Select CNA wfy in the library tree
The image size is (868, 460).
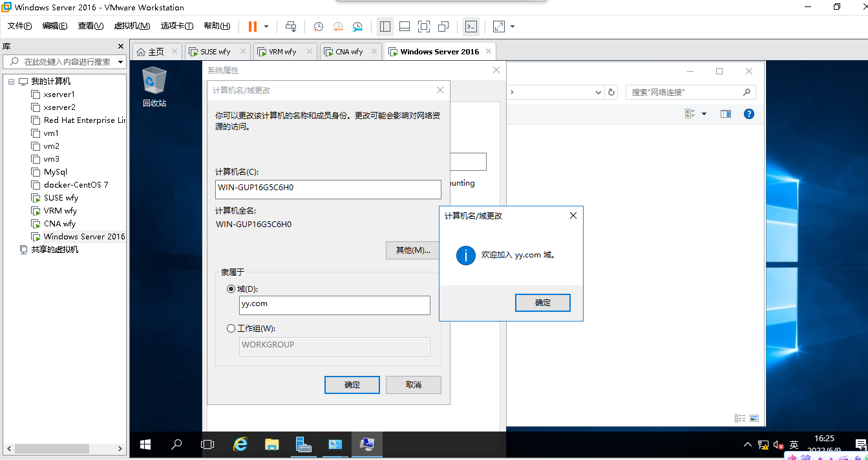pyautogui.click(x=59, y=224)
